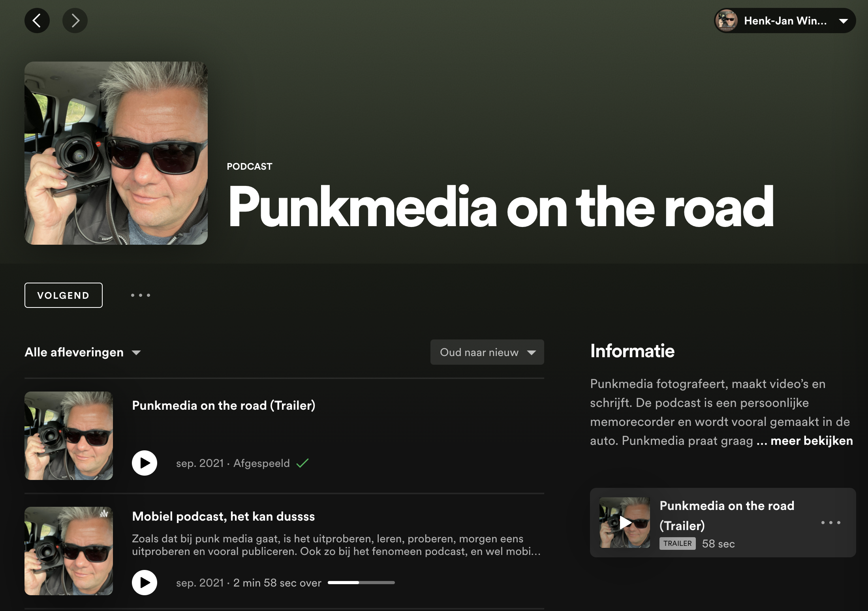This screenshot has width=868, height=611.
Task: Click the Punkmedia on the road (Trailer) card title
Action: (x=727, y=515)
